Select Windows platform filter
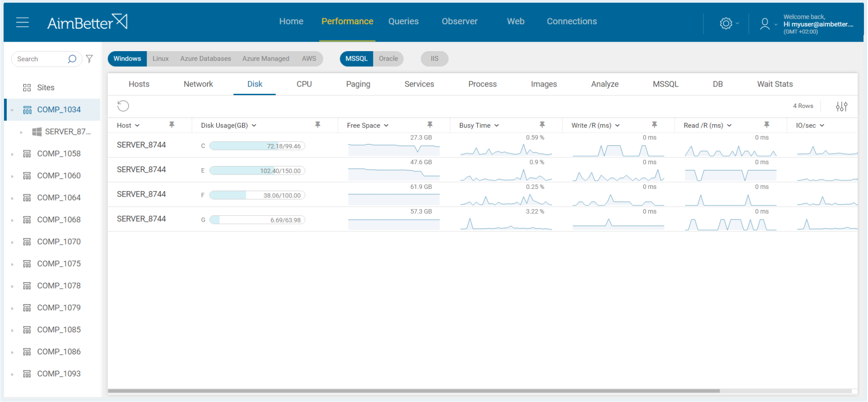This screenshot has width=868, height=402. click(127, 59)
